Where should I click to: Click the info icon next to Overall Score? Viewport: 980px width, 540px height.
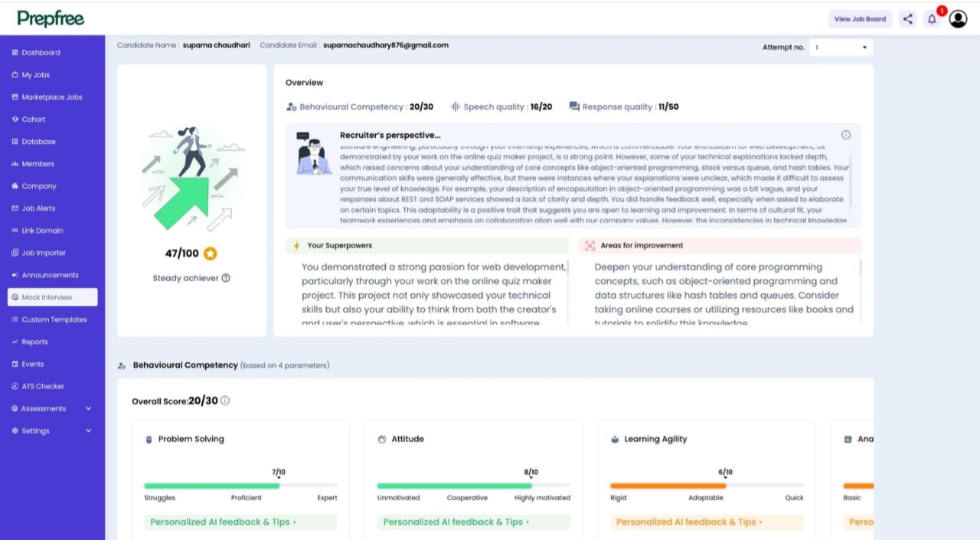click(225, 400)
